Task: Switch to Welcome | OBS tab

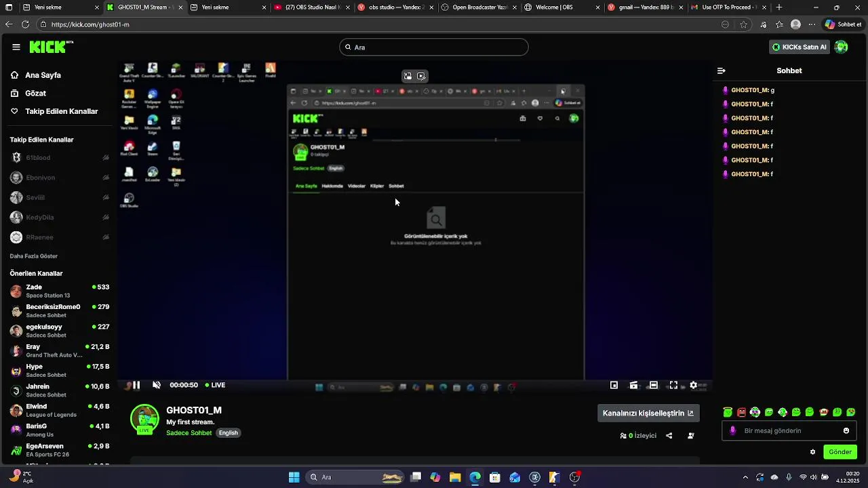Action: tap(562, 7)
